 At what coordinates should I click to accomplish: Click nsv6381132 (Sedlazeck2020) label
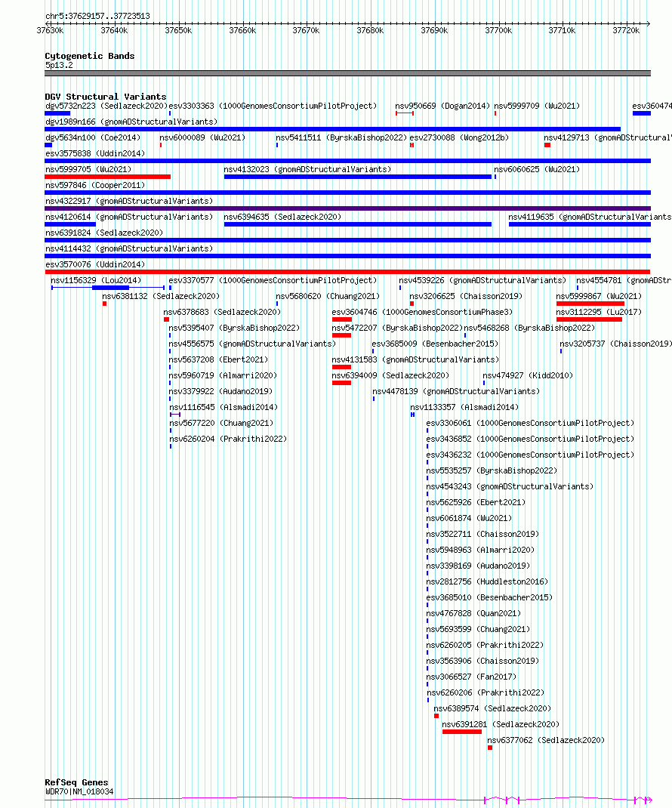click(161, 296)
